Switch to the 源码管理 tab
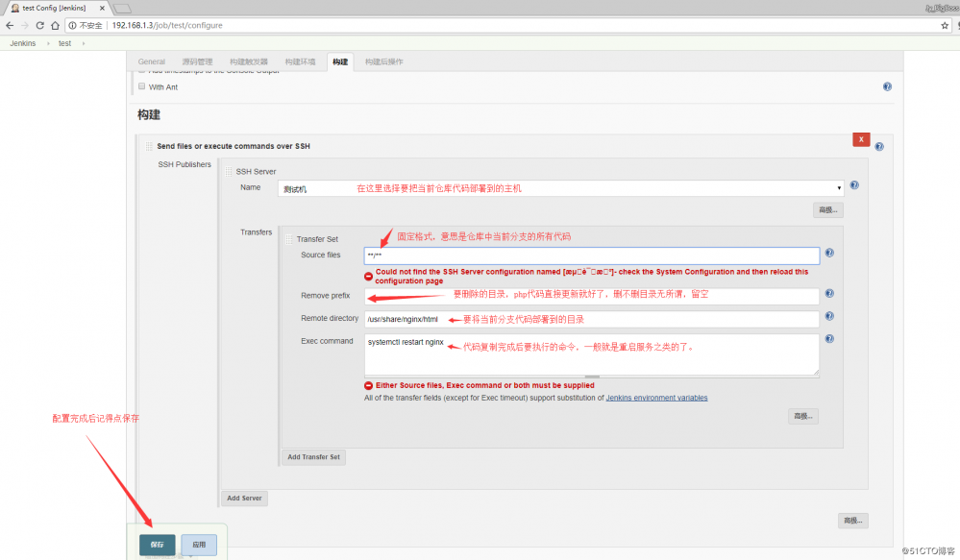Screen dimensions: 960x560 pyautogui.click(x=198, y=61)
